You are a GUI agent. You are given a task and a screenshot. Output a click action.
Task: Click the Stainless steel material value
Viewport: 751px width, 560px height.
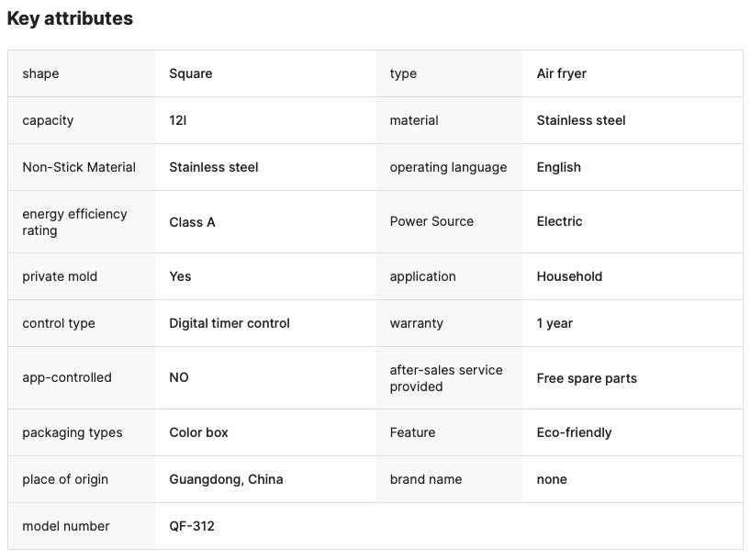(x=581, y=120)
